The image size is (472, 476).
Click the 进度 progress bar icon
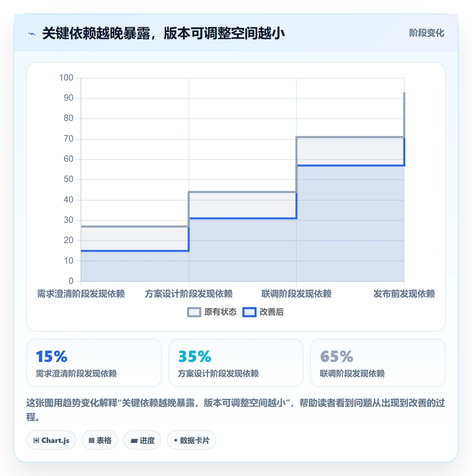134,441
